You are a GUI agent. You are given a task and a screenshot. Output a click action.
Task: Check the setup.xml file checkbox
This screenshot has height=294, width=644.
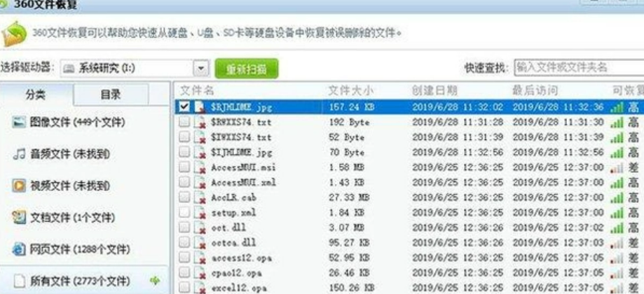click(x=184, y=212)
